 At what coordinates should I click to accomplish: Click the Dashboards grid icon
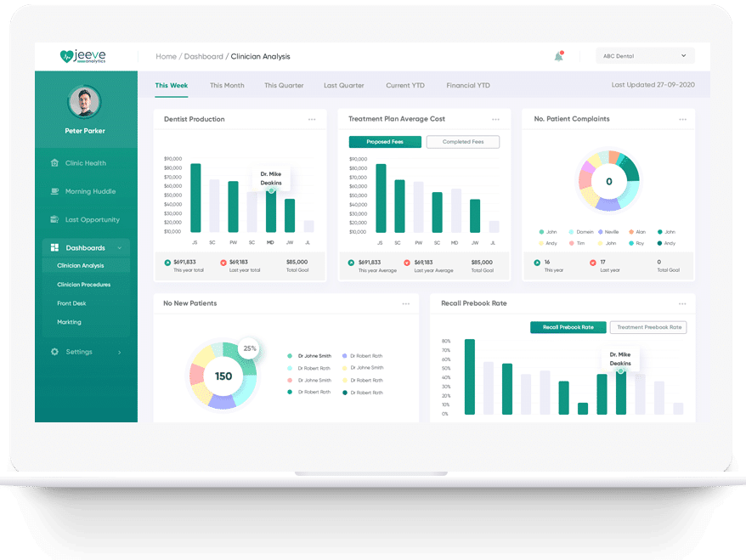pos(54,247)
